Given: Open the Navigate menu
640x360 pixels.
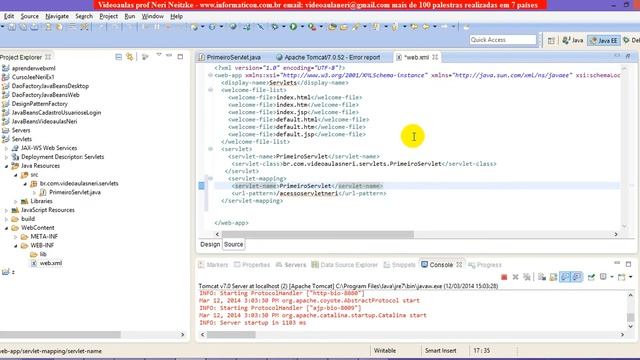Looking at the screenshot, I should click(x=57, y=16).
